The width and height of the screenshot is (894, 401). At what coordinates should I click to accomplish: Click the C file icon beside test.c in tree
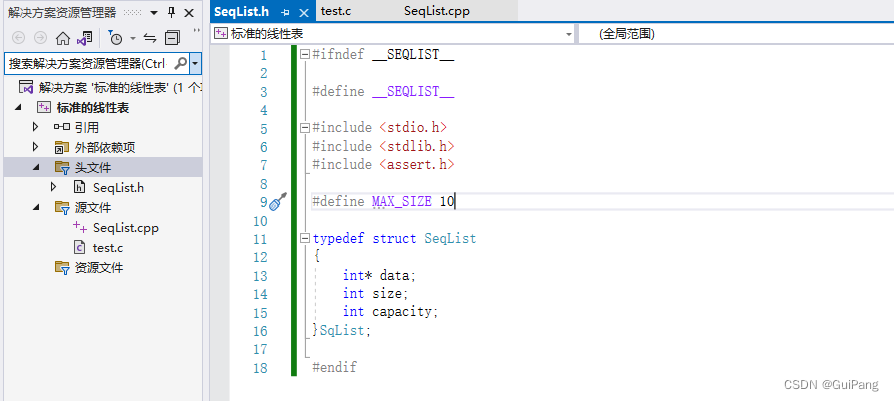pyautogui.click(x=80, y=248)
